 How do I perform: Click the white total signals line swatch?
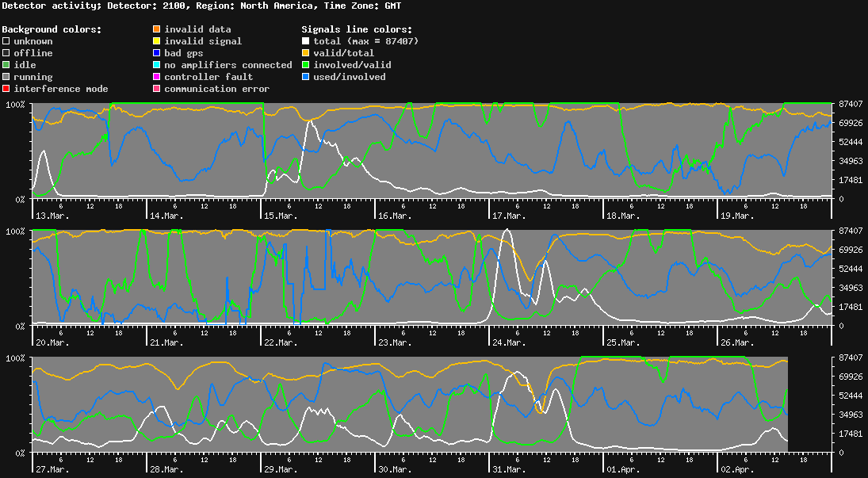tap(304, 41)
